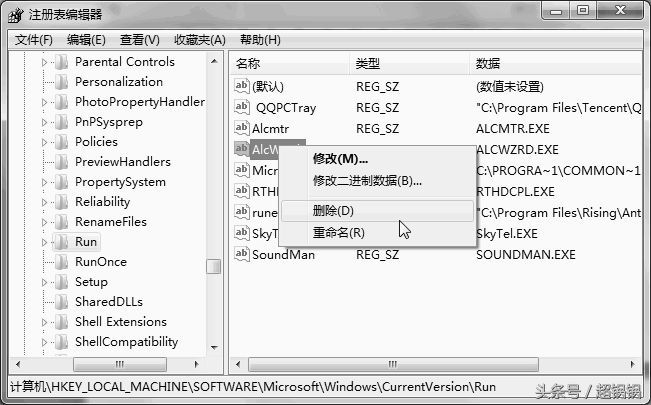Sort by the 数据 column header

point(556,64)
